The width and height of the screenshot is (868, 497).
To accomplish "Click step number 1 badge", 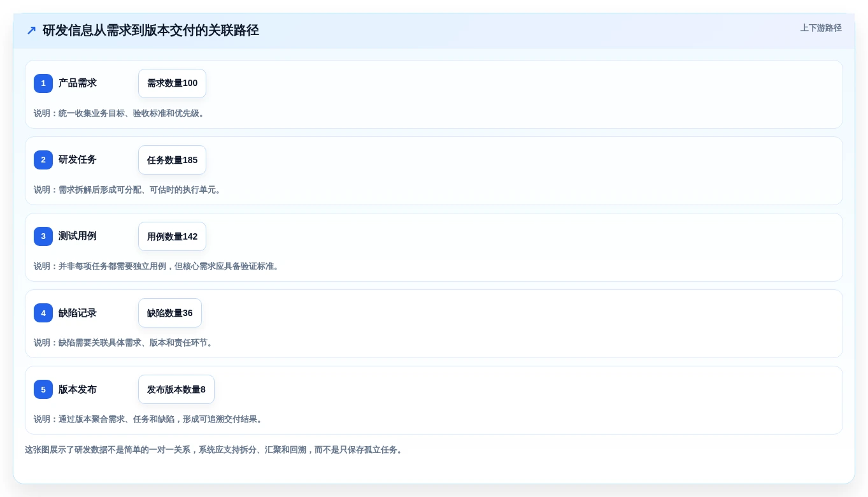I will point(43,83).
